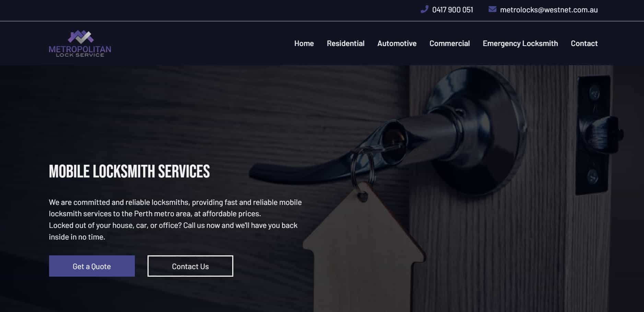Click the Contact Us outlined button
The width and height of the screenshot is (644, 312).
pos(190,266)
